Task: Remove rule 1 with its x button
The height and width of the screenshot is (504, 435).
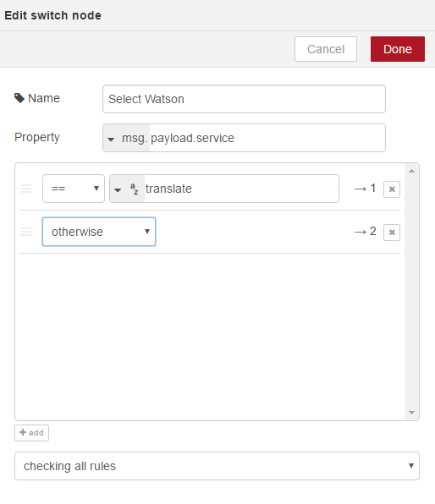Action: coord(392,189)
